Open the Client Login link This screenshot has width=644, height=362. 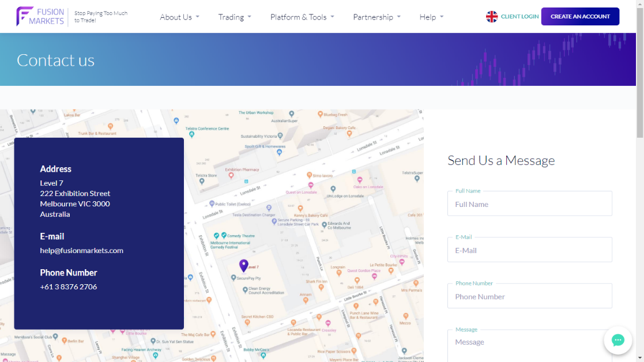coord(519,16)
